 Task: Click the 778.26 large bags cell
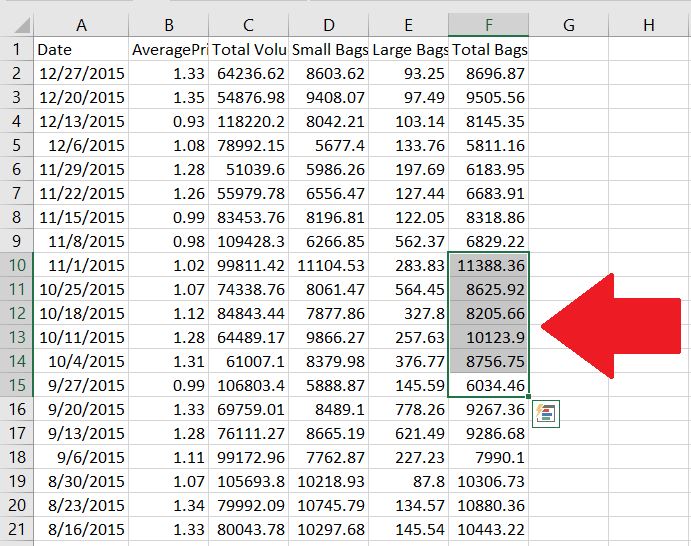[x=408, y=409]
